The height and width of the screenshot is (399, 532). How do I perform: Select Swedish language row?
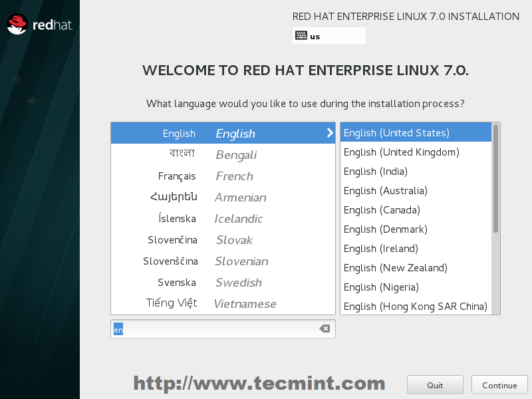coord(223,283)
